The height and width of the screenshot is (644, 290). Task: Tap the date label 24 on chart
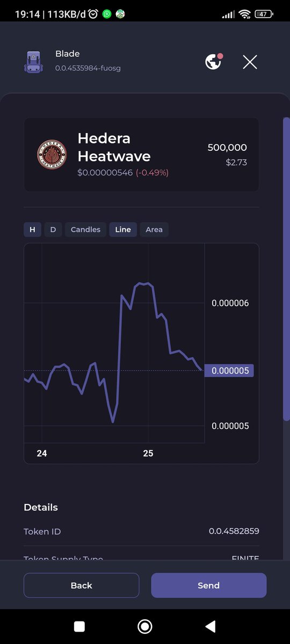pyautogui.click(x=42, y=453)
